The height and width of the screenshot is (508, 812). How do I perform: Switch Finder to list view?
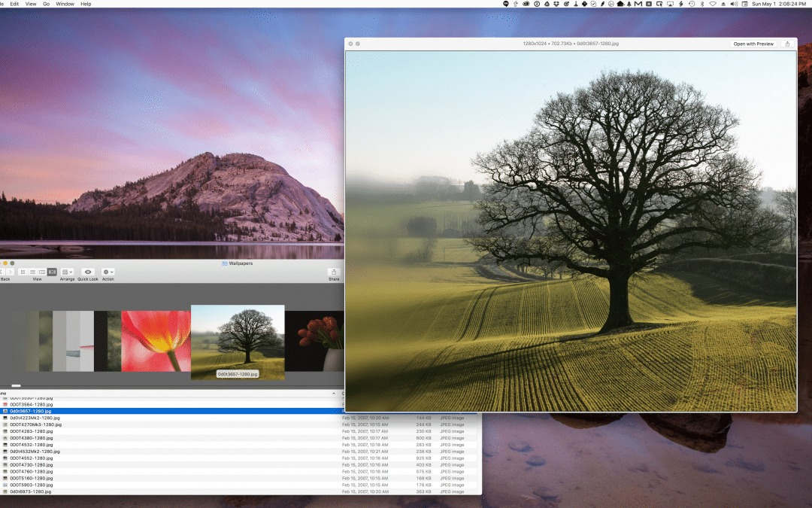coord(32,272)
